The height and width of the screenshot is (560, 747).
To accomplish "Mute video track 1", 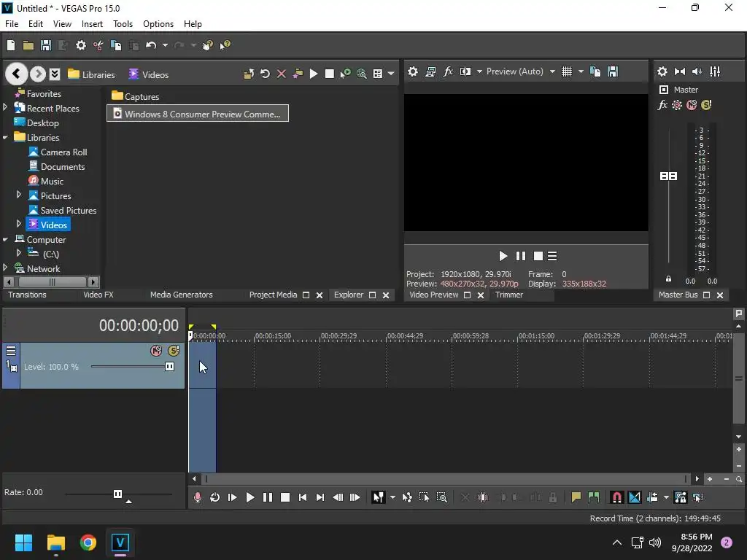I will tap(156, 351).
